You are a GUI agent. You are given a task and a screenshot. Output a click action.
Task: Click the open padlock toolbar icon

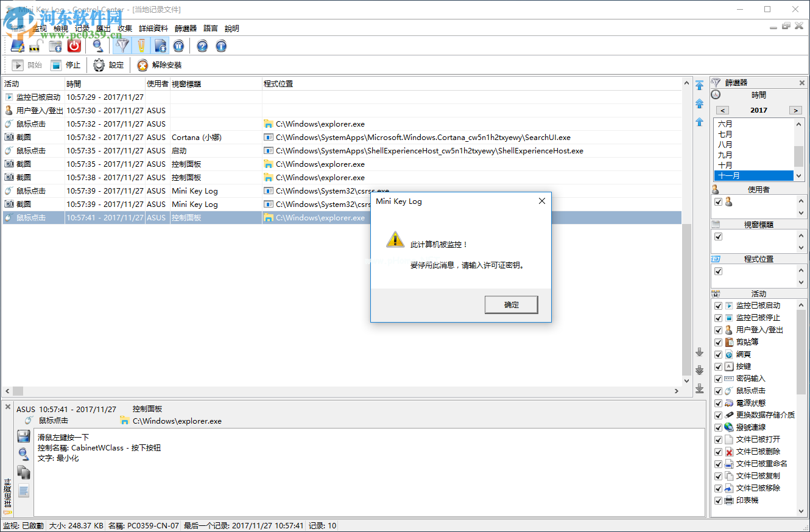(35, 46)
